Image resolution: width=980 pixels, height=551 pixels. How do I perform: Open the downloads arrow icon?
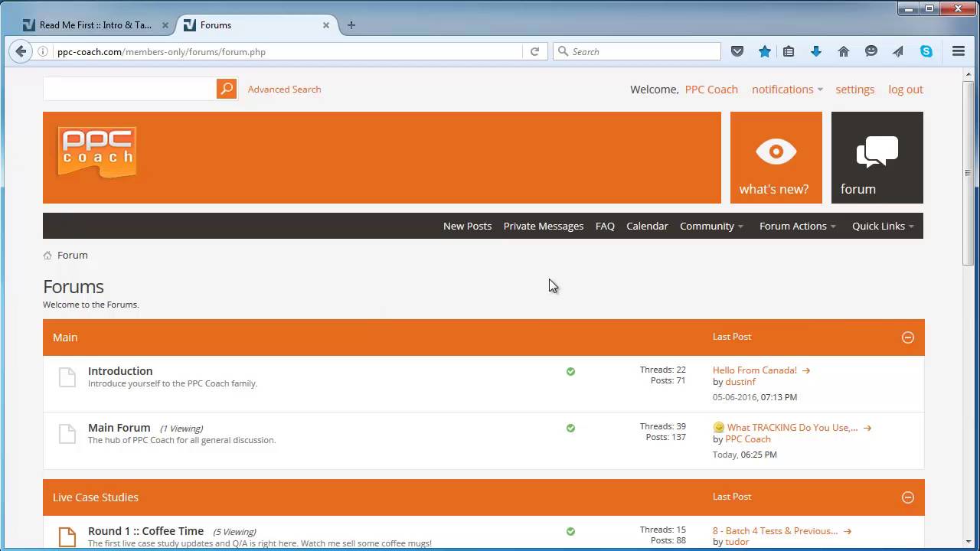click(x=816, y=51)
